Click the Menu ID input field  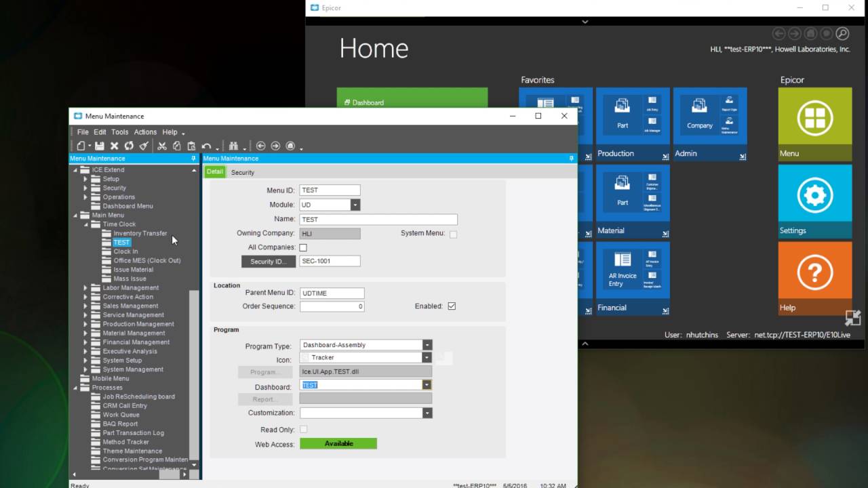click(x=330, y=190)
